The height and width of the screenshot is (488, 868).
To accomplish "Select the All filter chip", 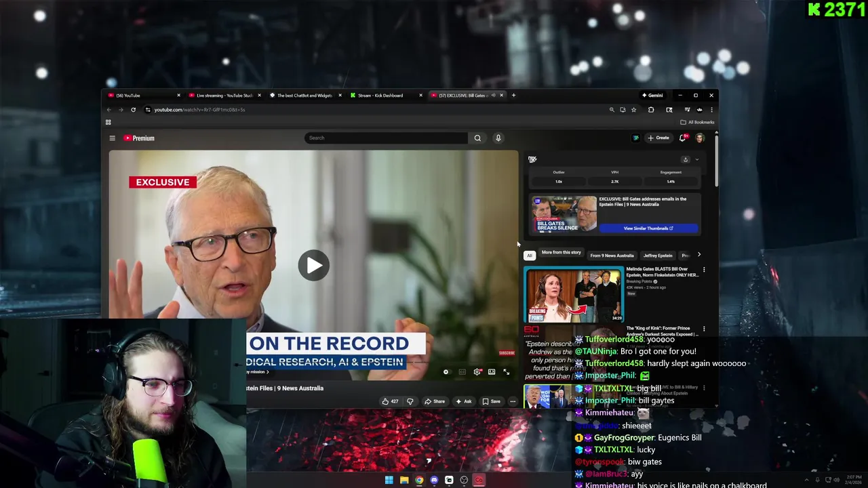I will (530, 256).
